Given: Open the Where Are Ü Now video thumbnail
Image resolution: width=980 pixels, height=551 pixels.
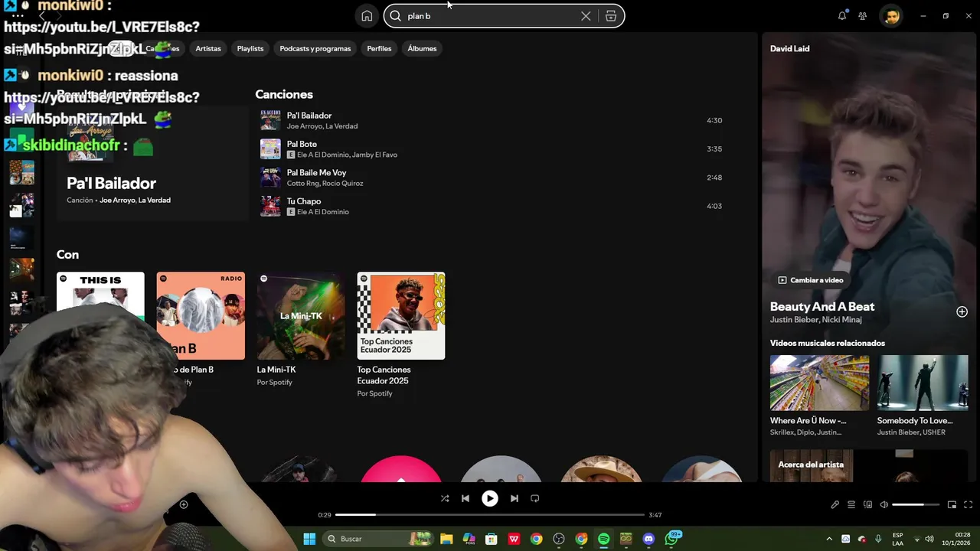Looking at the screenshot, I should click(819, 383).
